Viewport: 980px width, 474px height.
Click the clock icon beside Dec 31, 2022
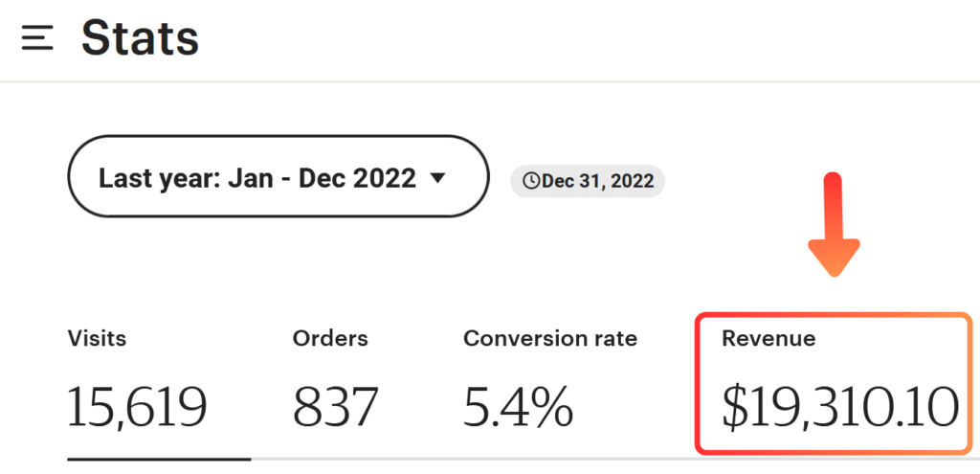tap(531, 181)
